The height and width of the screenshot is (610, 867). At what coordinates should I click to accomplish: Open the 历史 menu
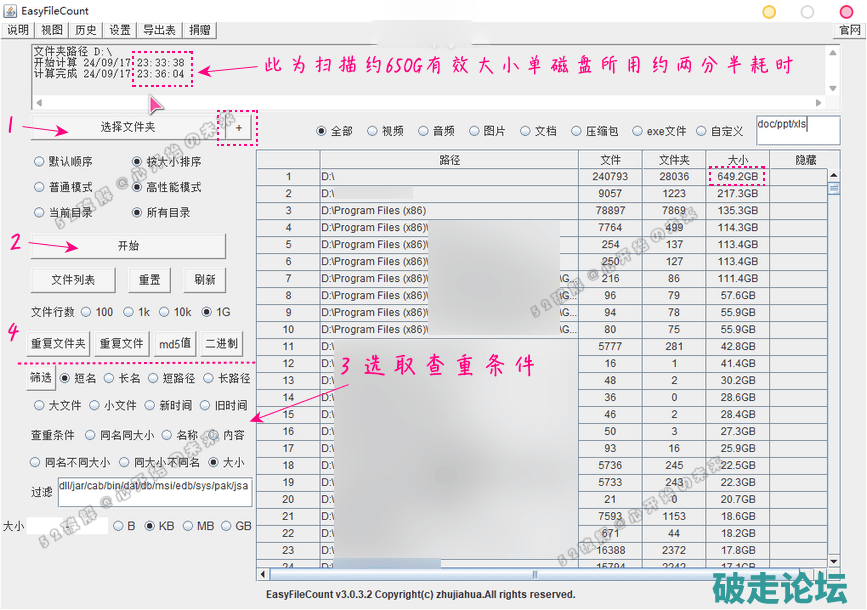coord(86,30)
